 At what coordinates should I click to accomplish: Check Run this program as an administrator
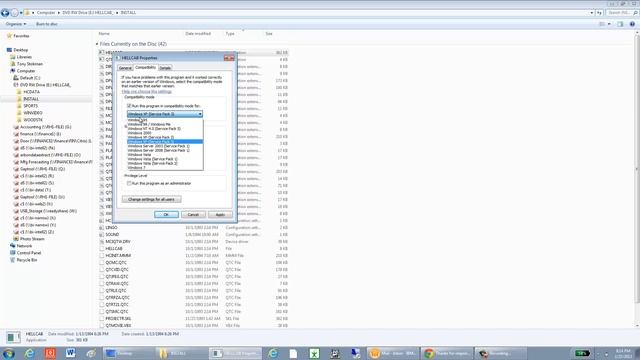(129, 184)
